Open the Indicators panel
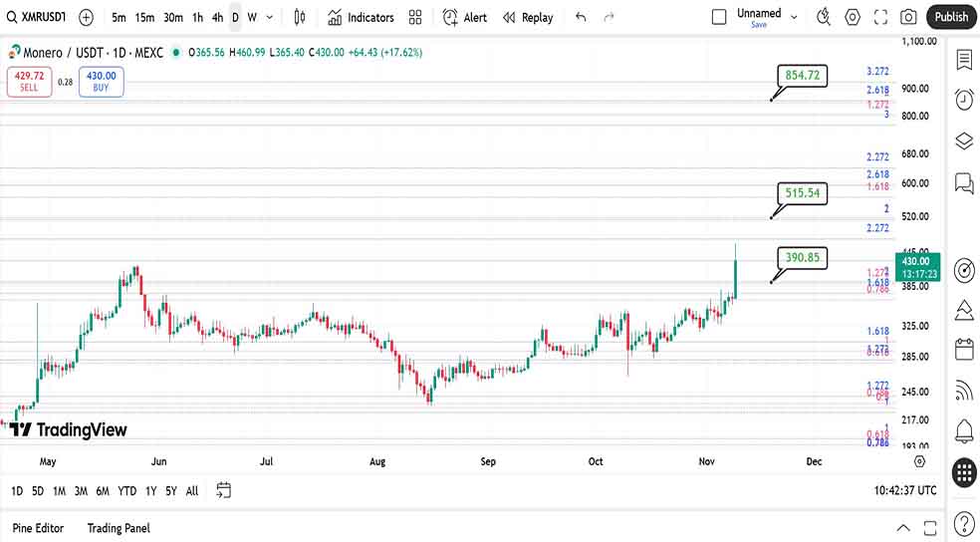This screenshot has height=542, width=980. coord(361,17)
